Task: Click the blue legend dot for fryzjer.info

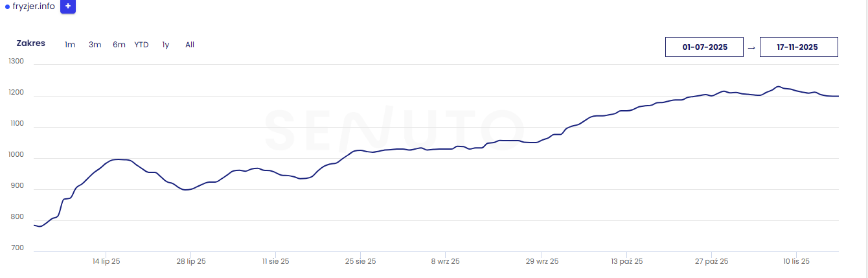Action: tap(8, 6)
